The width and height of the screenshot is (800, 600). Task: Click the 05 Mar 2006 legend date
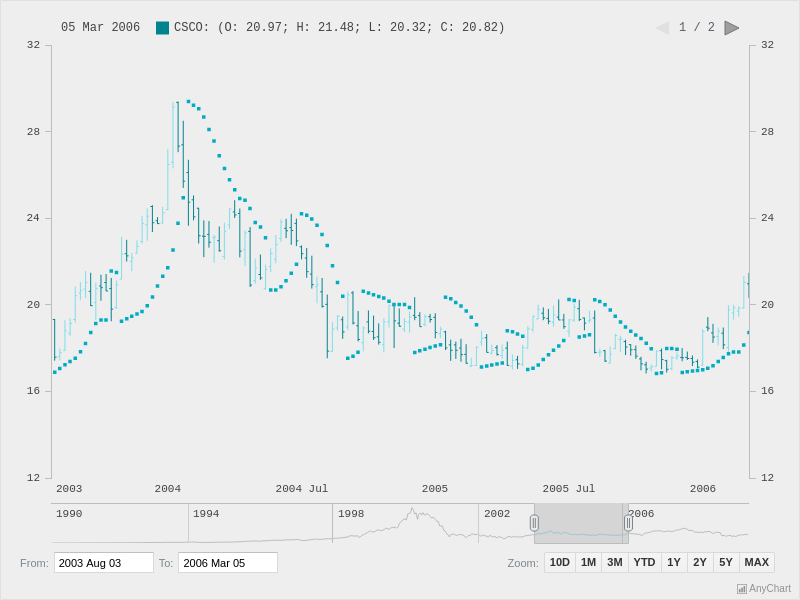101,28
